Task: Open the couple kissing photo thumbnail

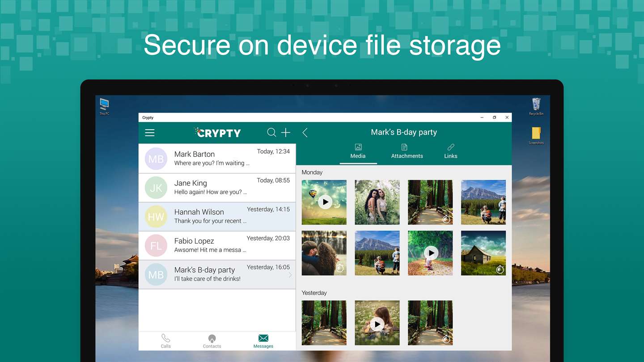Action: point(324,253)
